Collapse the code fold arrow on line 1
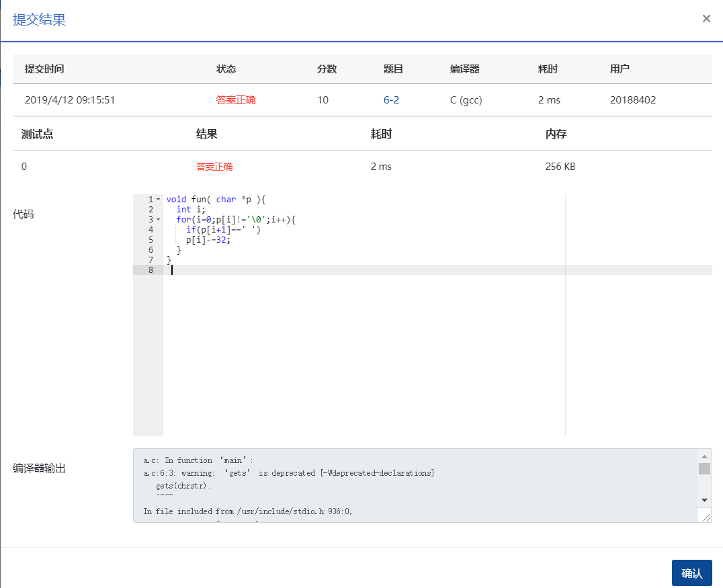Viewport: 723px width, 588px height. tap(158, 199)
